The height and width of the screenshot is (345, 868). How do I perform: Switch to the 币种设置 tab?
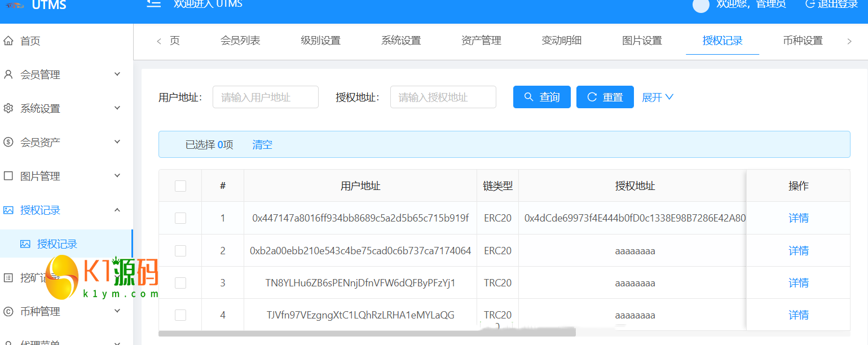pos(803,41)
